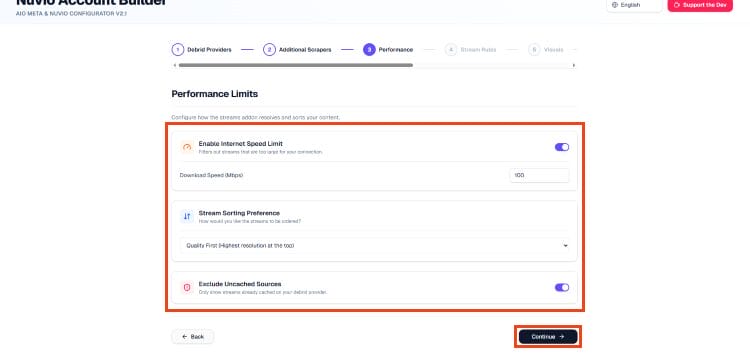Click the Support the Dev button

tap(700, 5)
